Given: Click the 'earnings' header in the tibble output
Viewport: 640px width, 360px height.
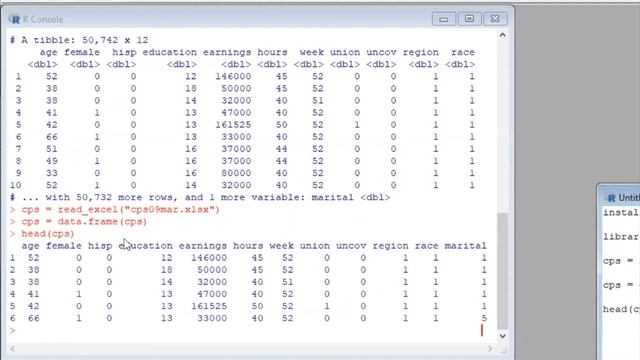Looking at the screenshot, I should tap(227, 52).
